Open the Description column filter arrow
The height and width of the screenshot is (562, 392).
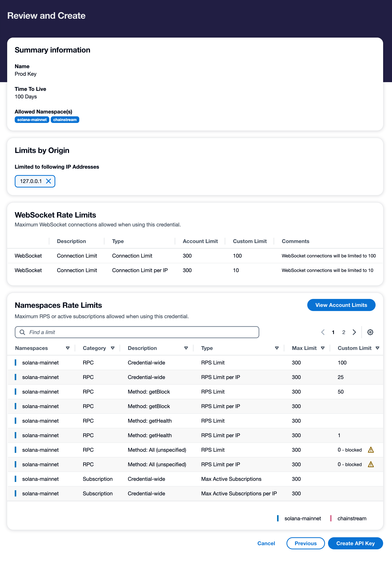pyautogui.click(x=186, y=348)
